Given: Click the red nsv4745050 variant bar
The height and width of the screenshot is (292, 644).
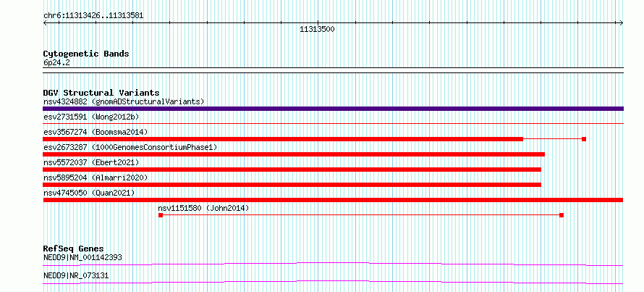Looking at the screenshot, I should [333, 200].
